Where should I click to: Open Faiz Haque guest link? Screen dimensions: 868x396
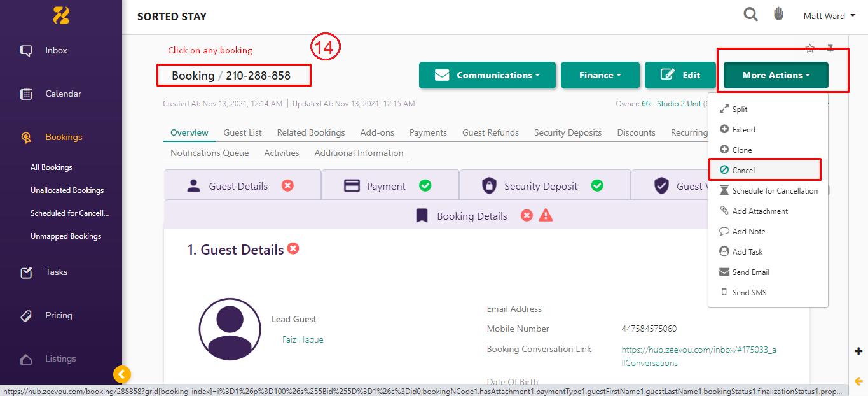tap(303, 340)
